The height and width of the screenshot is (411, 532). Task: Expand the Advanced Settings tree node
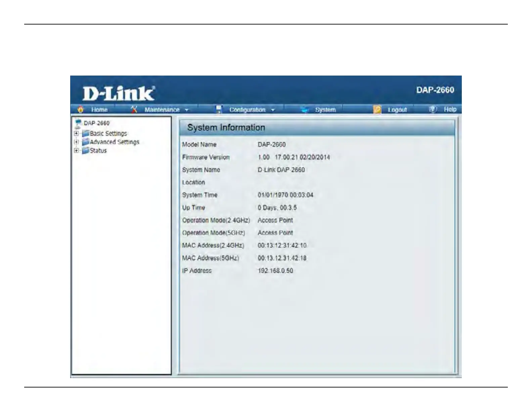click(x=77, y=142)
